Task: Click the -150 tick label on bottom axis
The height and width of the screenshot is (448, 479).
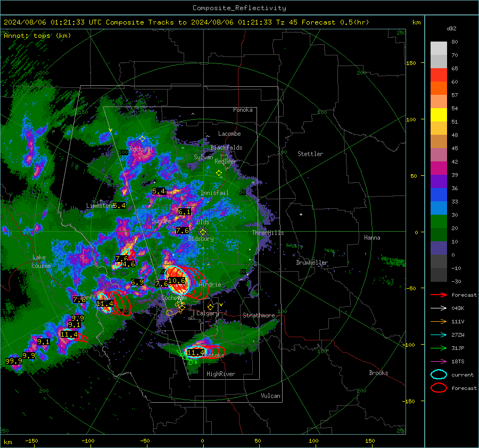Action: 31,441
